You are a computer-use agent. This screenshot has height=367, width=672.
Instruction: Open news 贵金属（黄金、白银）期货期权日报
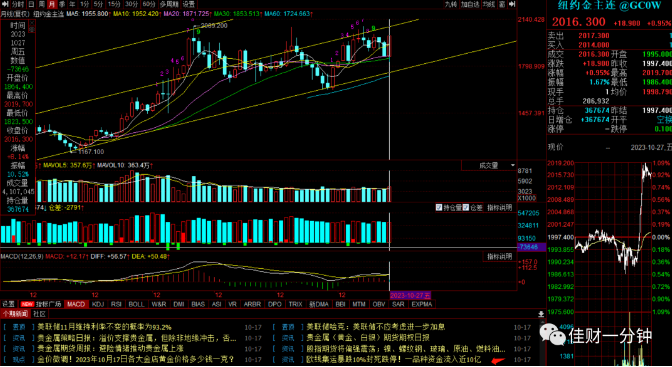[368, 338]
